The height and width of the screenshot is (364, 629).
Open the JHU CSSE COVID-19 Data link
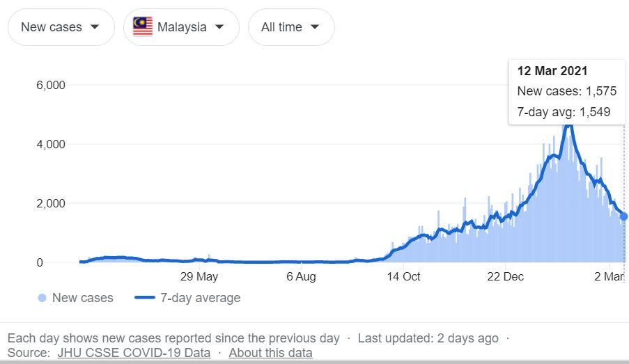pyautogui.click(x=134, y=353)
